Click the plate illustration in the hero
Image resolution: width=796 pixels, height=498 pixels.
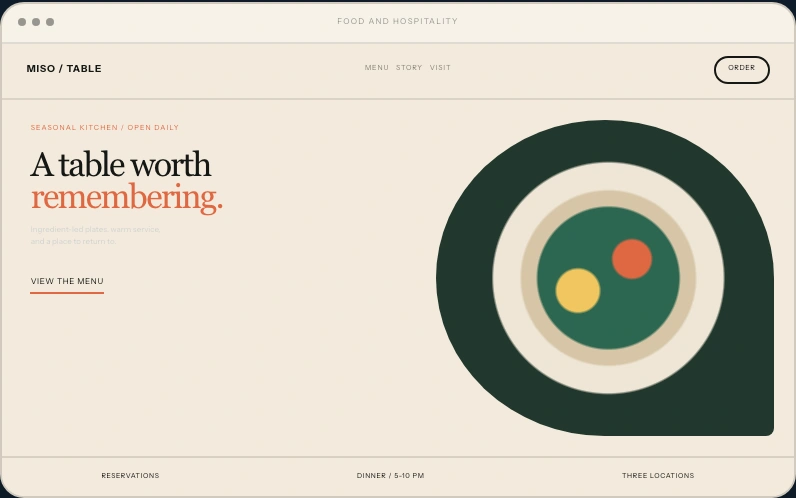(605, 278)
